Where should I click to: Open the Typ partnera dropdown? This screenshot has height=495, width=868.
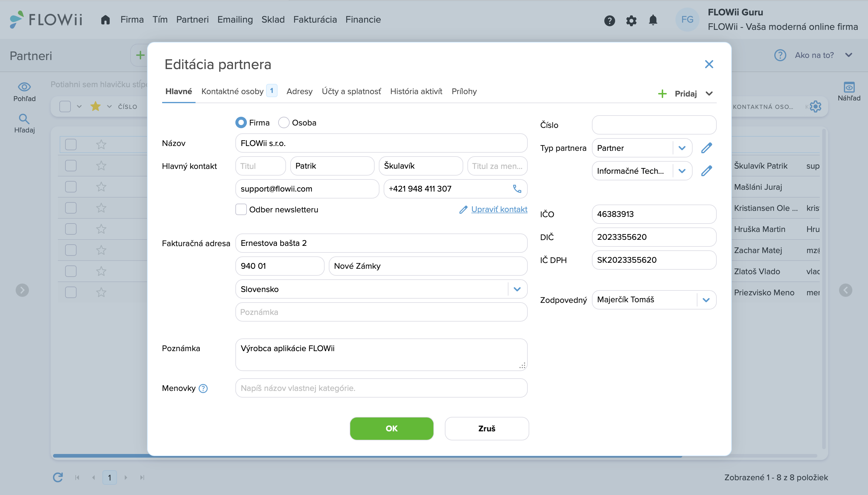pos(682,148)
